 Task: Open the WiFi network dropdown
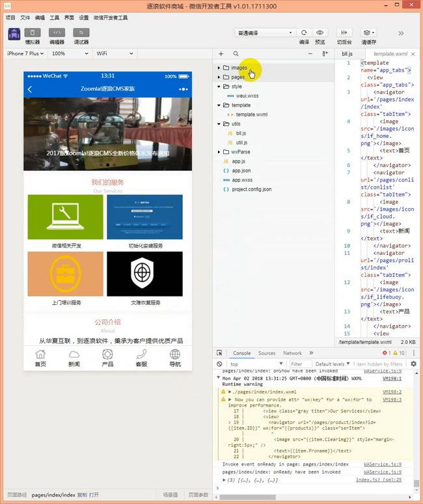click(115, 53)
